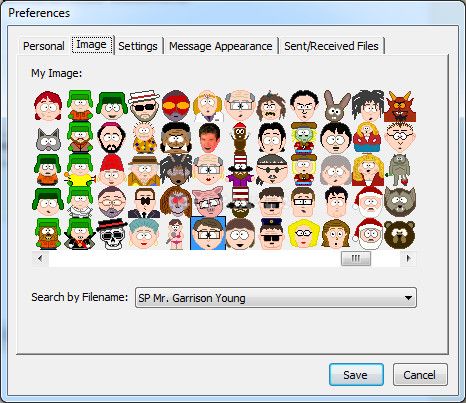Screen dimensions: 466x403
Task: Select the pink pig with glasses avatar
Action: (207, 202)
